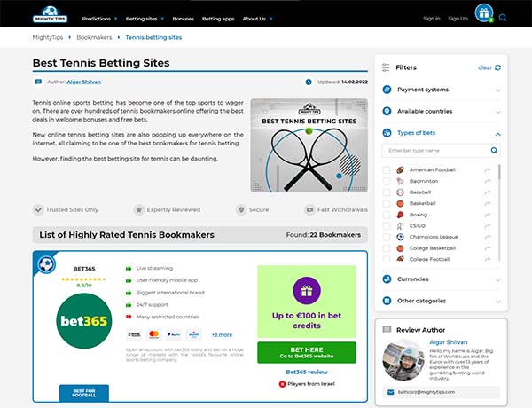Click the author email address
This screenshot has height=408, width=532.
[426, 392]
